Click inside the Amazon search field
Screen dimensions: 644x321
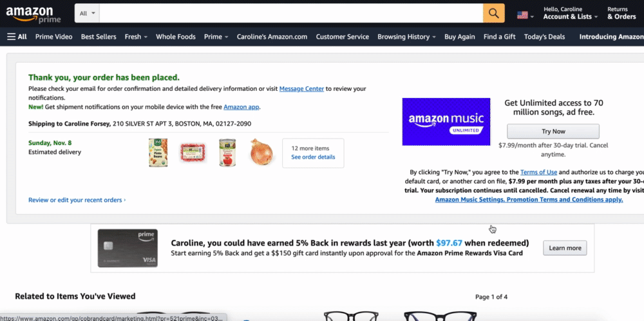291,14
